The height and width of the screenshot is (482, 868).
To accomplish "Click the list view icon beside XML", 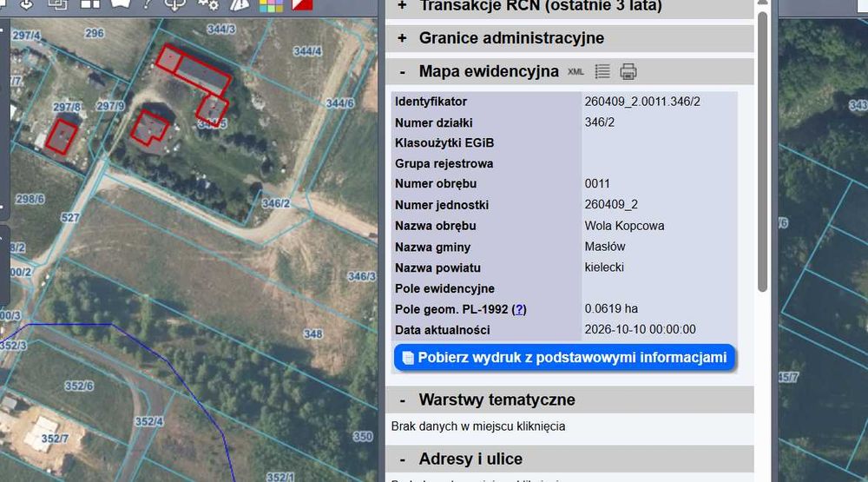I will pos(602,71).
